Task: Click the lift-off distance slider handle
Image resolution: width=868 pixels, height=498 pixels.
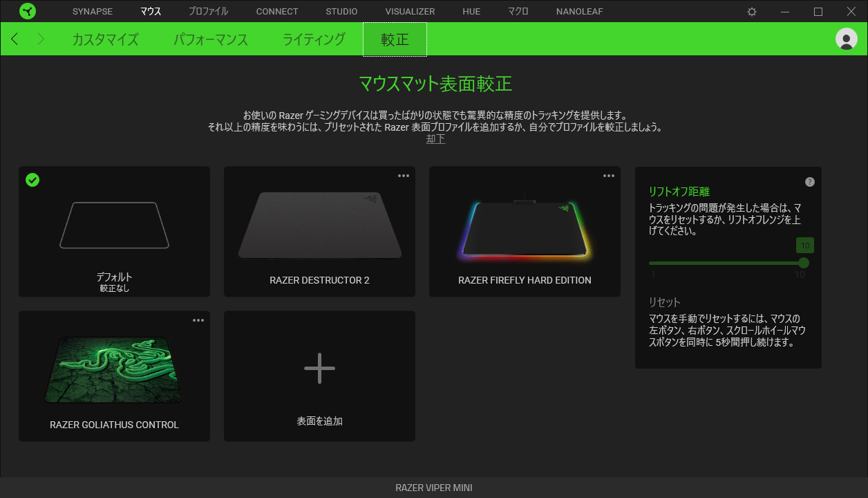Action: [x=803, y=263]
